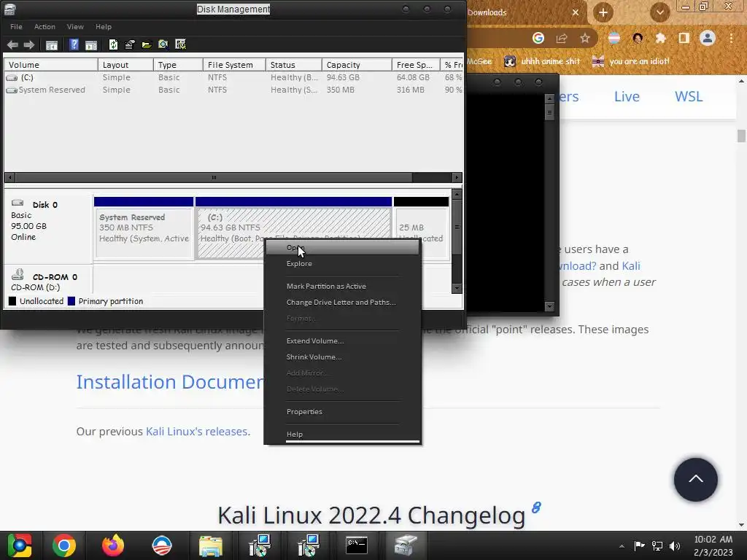
Task: Open the tab search chevron in Chrome
Action: coord(659,12)
